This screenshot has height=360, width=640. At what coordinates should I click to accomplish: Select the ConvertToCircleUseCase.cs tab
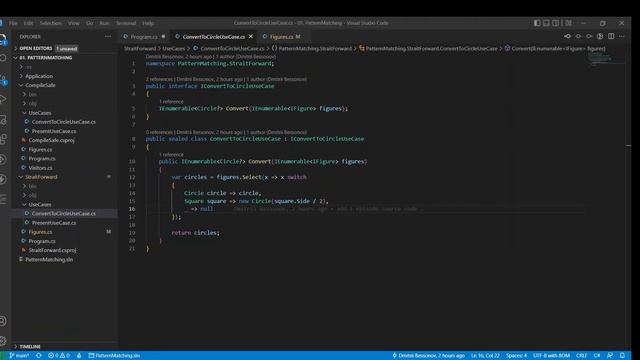coord(213,37)
